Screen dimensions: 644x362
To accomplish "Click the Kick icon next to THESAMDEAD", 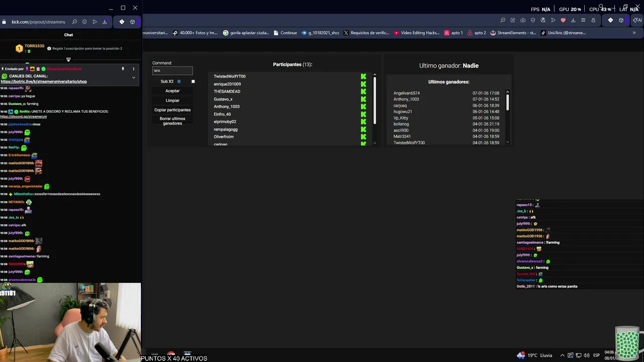I will point(363,92).
